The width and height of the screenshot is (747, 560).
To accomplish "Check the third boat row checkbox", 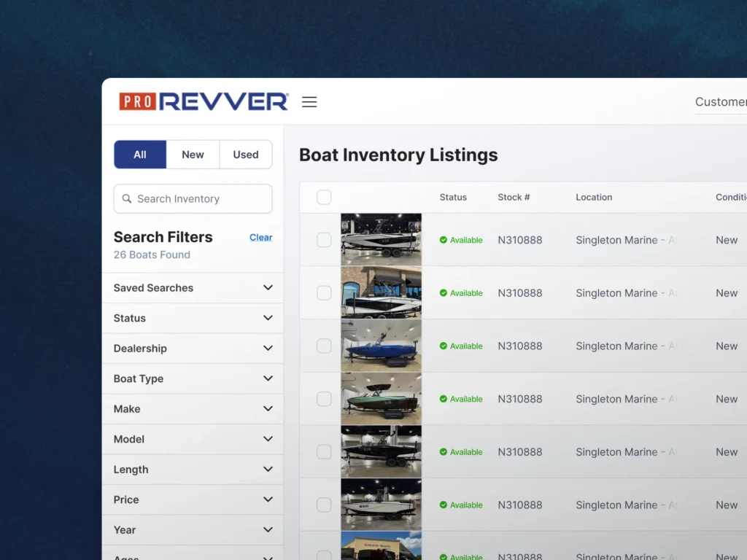I will (324, 346).
